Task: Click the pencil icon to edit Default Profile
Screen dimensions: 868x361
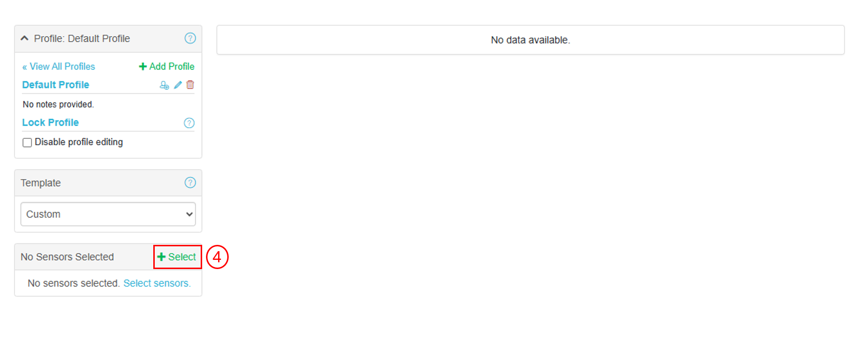Action: pos(178,85)
